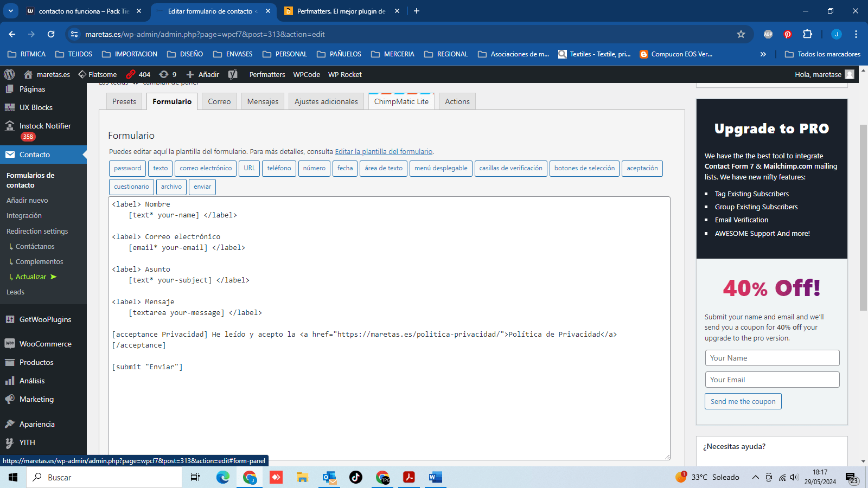The width and height of the screenshot is (868, 488).
Task: Open the Windows Start menu
Action: tap(13, 477)
